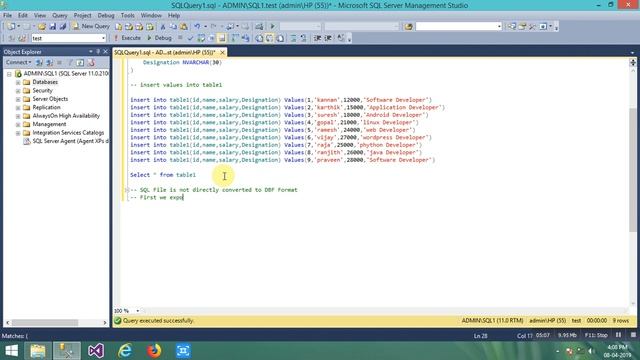Open the Tools menu
The height and width of the screenshot is (360, 640).
(127, 16)
